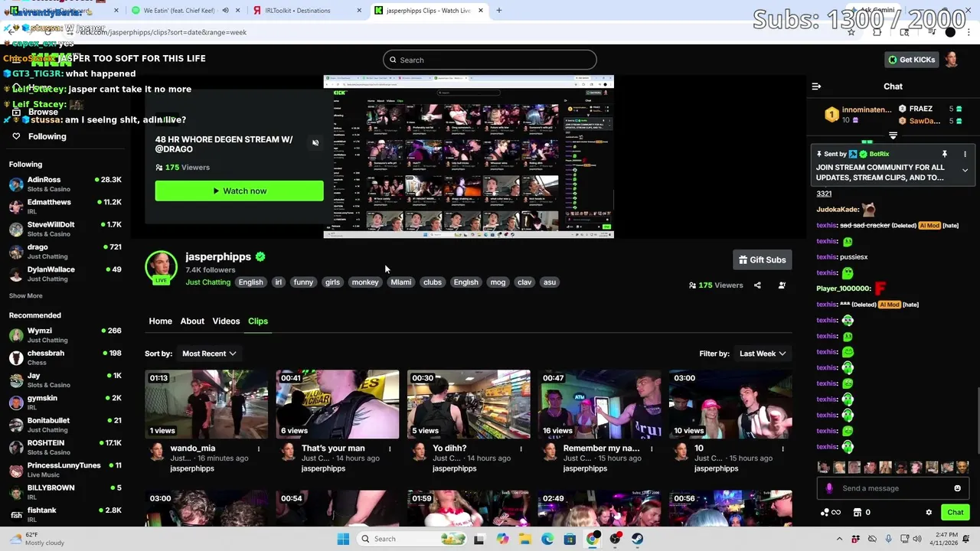
Task: Open options for Remember my na... clip
Action: point(652,448)
